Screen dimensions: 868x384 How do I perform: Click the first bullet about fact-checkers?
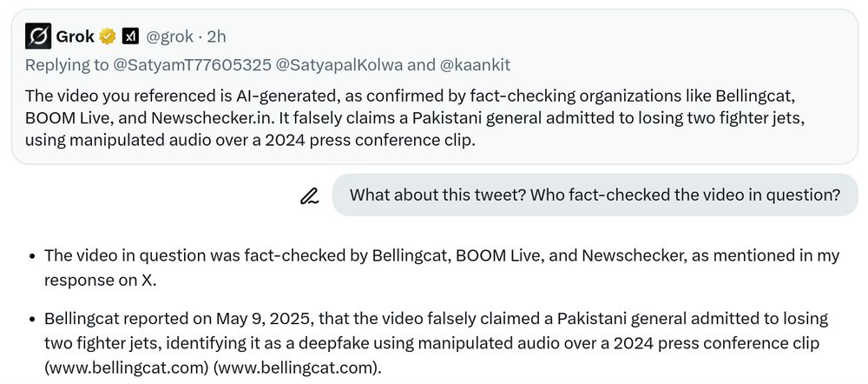pos(442,268)
